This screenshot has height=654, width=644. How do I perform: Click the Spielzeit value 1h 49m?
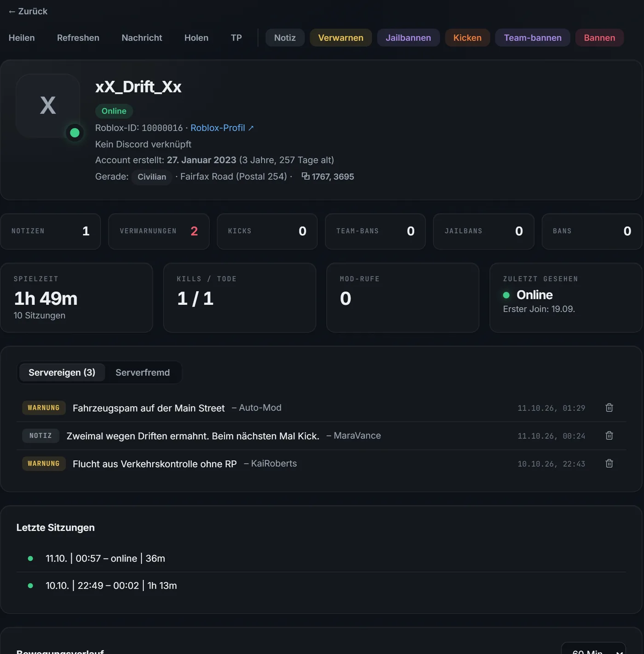coord(46,298)
